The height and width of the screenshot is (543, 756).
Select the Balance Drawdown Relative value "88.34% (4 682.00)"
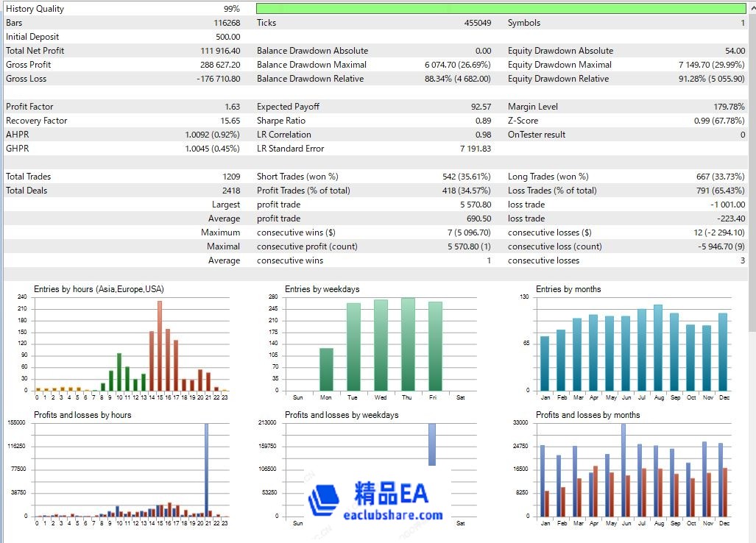tap(458, 79)
